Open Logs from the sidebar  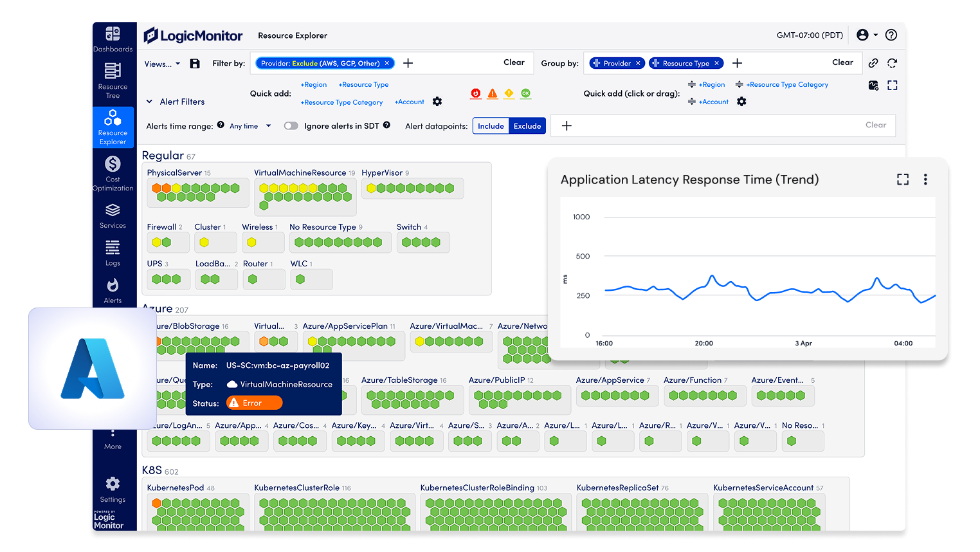pos(113,253)
